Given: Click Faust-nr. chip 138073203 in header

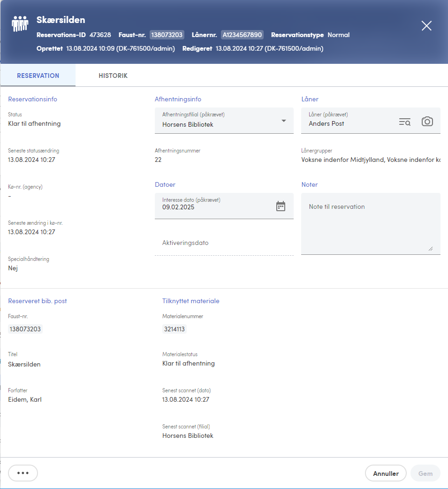Looking at the screenshot, I should click(x=167, y=35).
